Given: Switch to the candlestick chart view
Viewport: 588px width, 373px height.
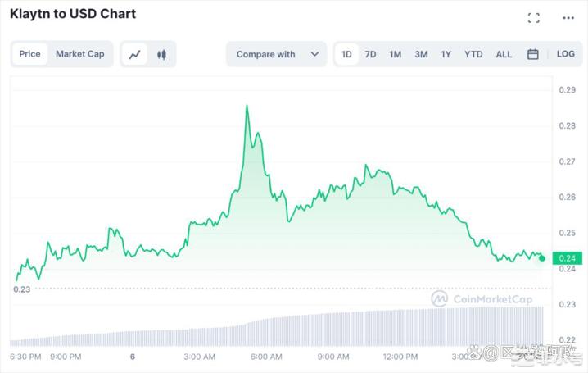Looking at the screenshot, I should 161,55.
